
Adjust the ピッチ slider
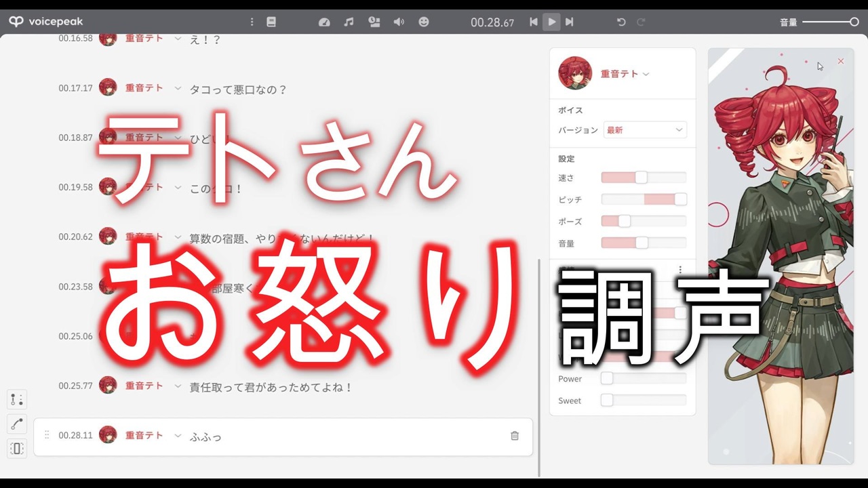point(644,199)
